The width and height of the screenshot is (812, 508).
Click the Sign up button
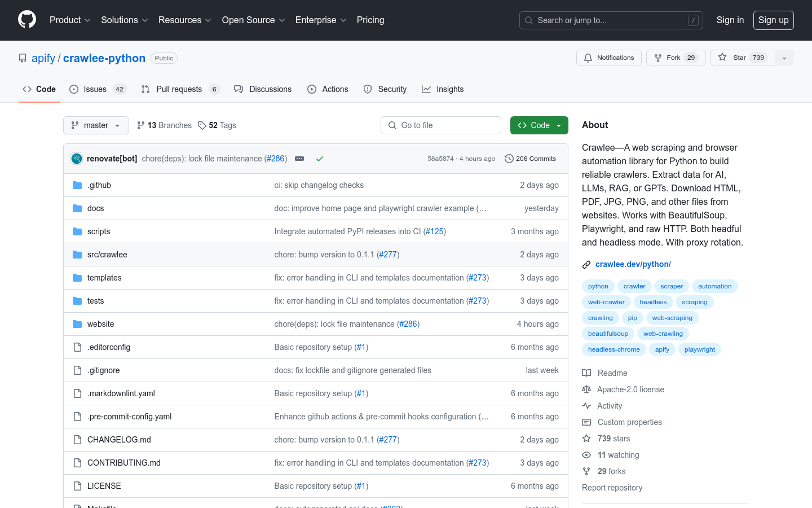click(x=773, y=20)
